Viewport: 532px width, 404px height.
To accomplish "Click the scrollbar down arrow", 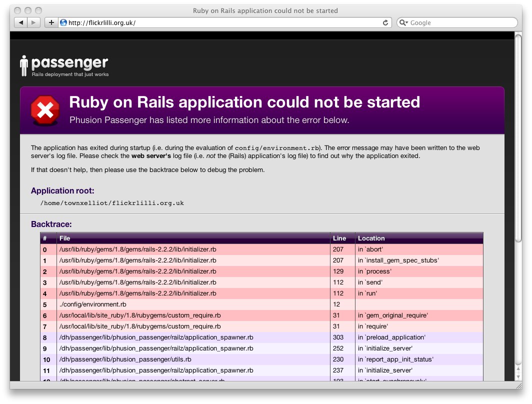I will point(518,377).
